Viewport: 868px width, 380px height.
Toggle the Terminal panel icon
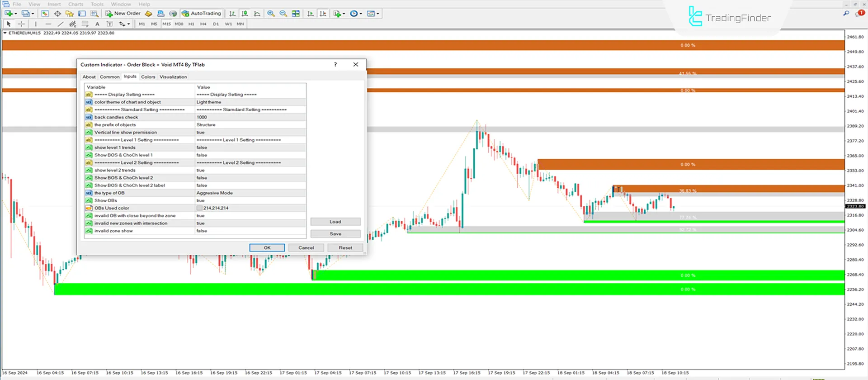(82, 14)
